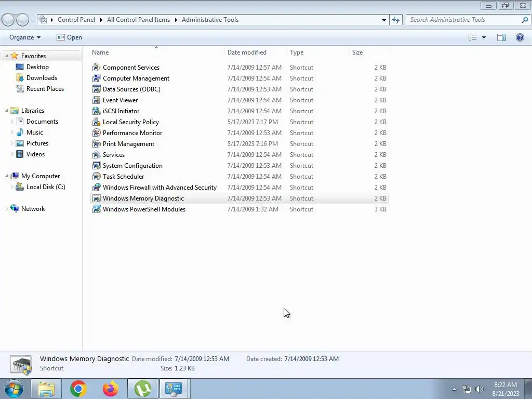Select the Windows Memory Diagnostic icon
This screenshot has width=532, height=399.
96,198
